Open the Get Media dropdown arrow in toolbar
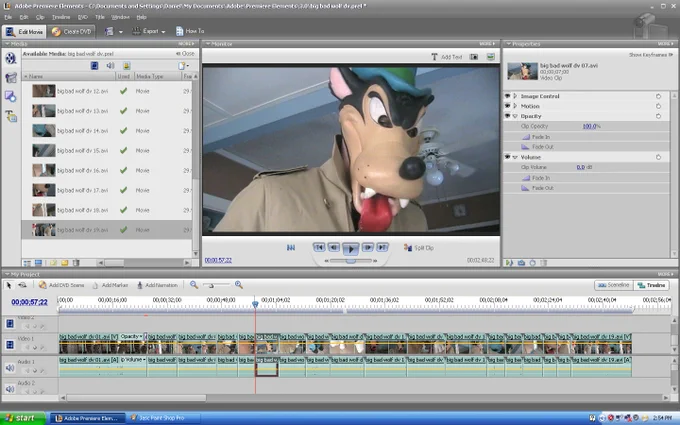 (121, 32)
